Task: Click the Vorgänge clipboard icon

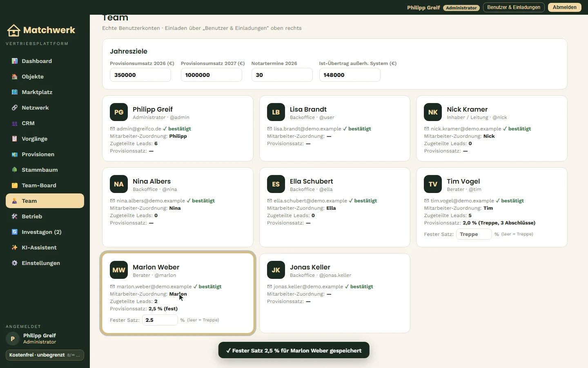Action: (15, 139)
